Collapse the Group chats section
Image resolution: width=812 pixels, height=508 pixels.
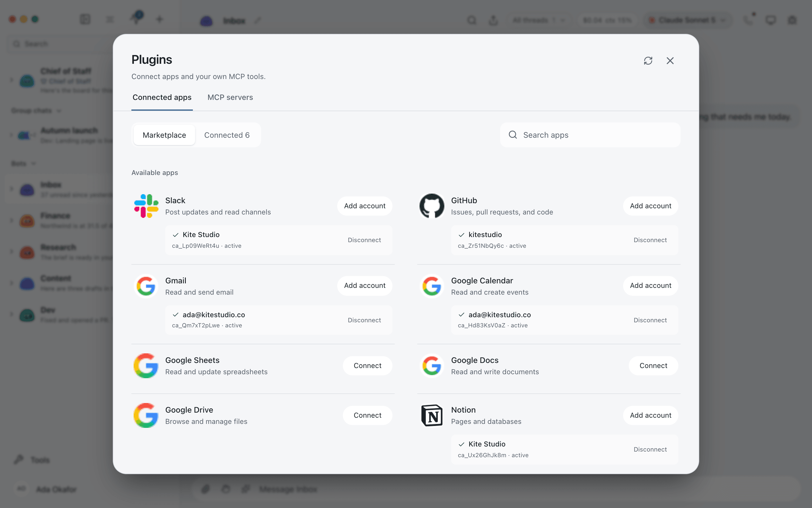click(36, 111)
